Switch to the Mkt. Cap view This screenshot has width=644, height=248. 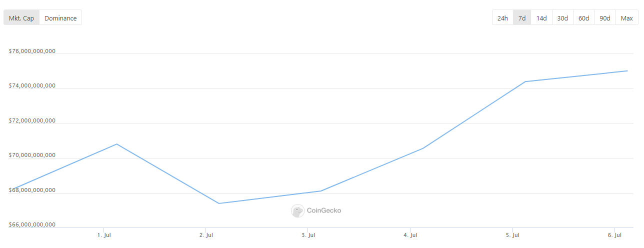[x=21, y=18]
